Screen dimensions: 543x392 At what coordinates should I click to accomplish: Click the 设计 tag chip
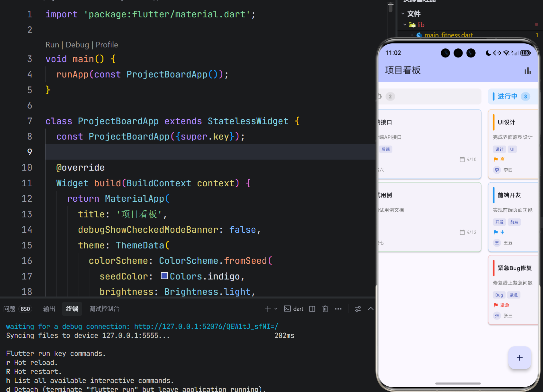(x=499, y=149)
